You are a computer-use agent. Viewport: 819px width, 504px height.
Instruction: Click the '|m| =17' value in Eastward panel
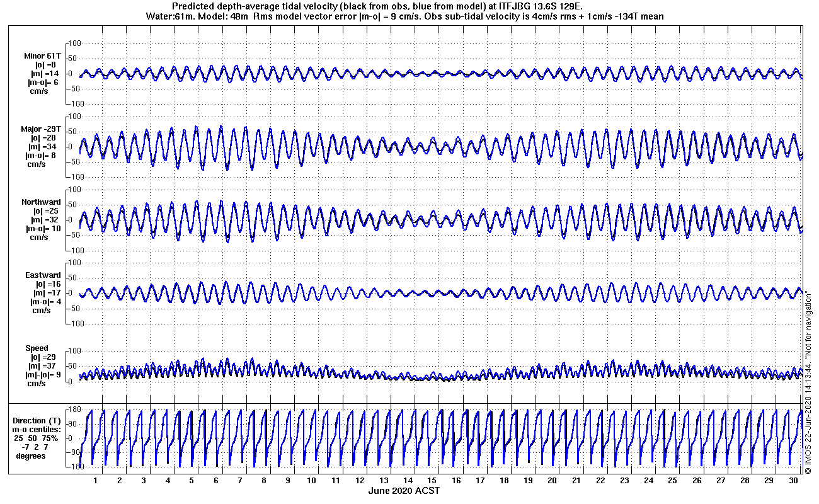[x=48, y=293]
